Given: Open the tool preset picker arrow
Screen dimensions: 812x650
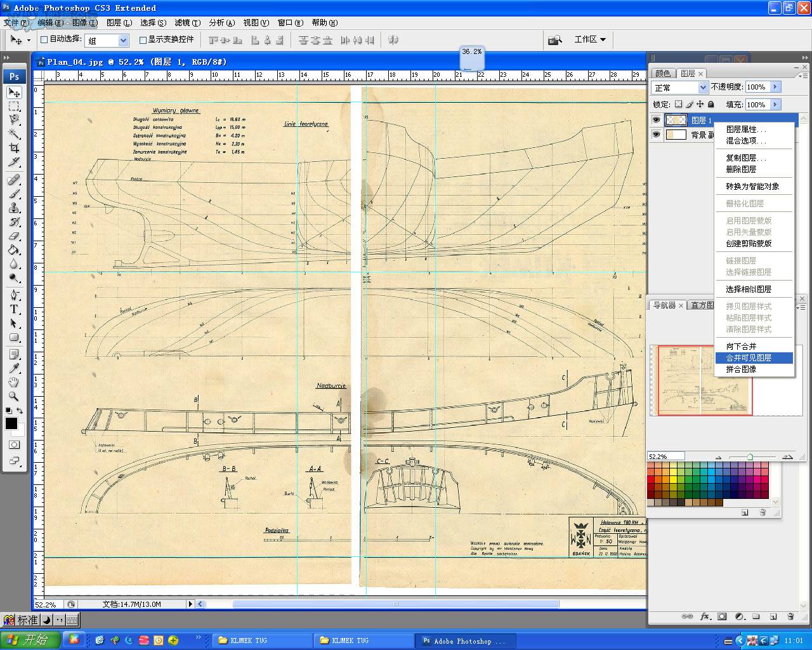Looking at the screenshot, I should click(29, 40).
